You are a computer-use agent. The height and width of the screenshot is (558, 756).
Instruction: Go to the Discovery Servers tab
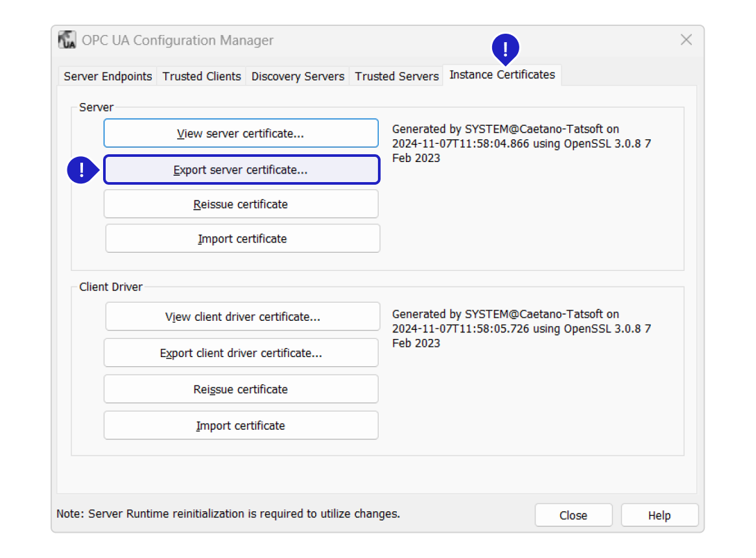(x=298, y=76)
